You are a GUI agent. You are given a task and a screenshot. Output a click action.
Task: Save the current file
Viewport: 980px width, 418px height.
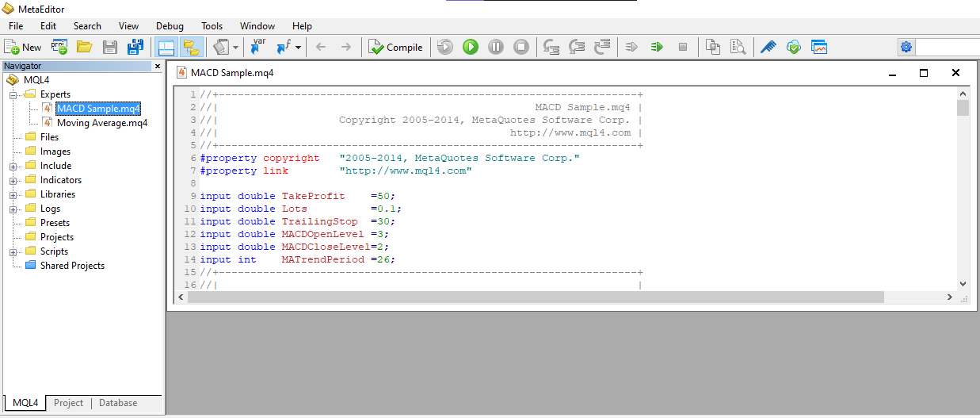(110, 47)
